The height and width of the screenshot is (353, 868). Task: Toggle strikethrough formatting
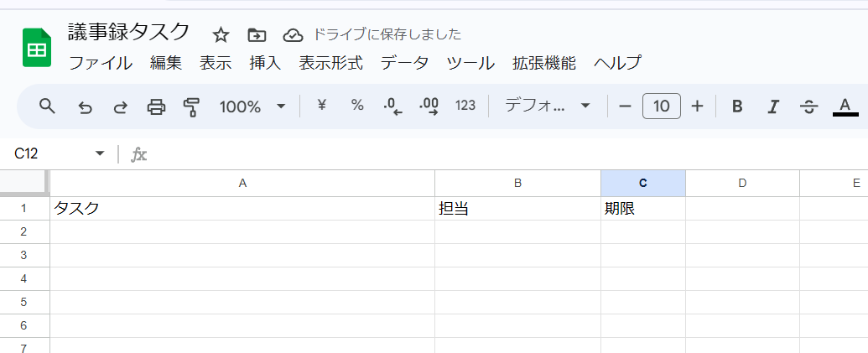click(x=809, y=106)
